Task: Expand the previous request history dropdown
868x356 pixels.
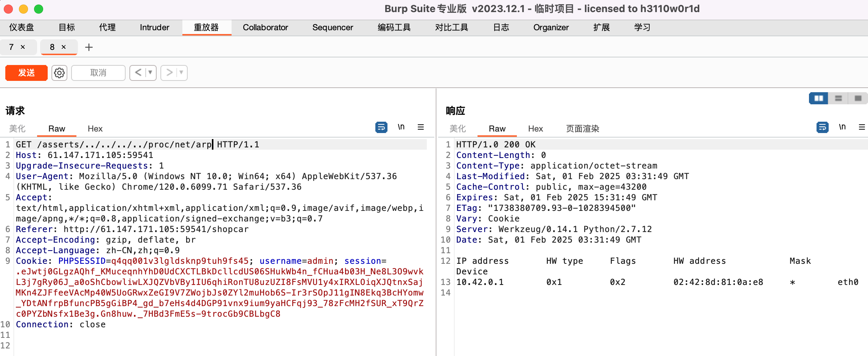Action: 151,73
